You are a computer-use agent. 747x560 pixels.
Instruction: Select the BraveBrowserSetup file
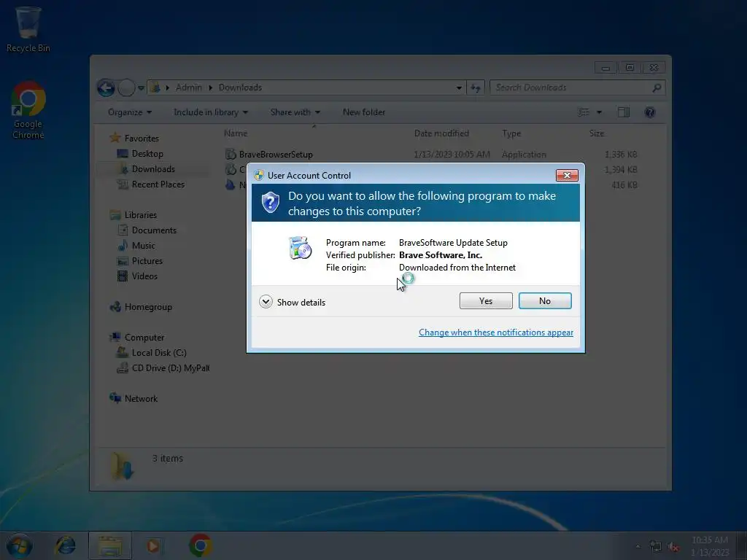pos(276,155)
